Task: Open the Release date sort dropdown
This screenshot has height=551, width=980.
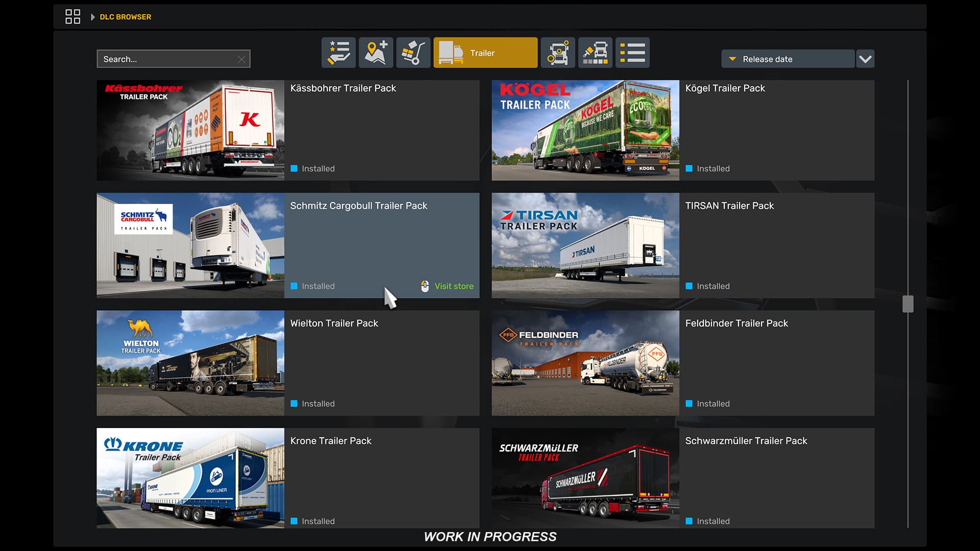Action: 787,59
